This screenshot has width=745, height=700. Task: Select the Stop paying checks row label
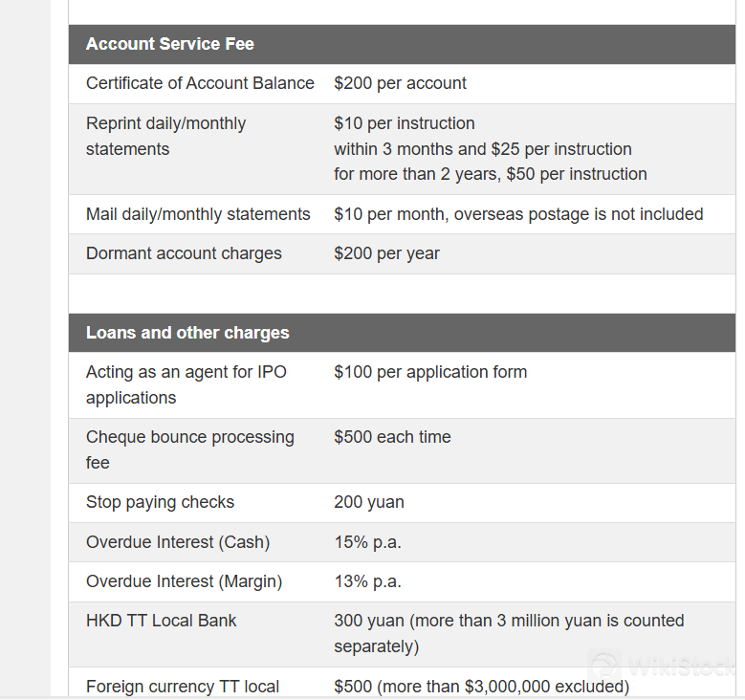(160, 502)
